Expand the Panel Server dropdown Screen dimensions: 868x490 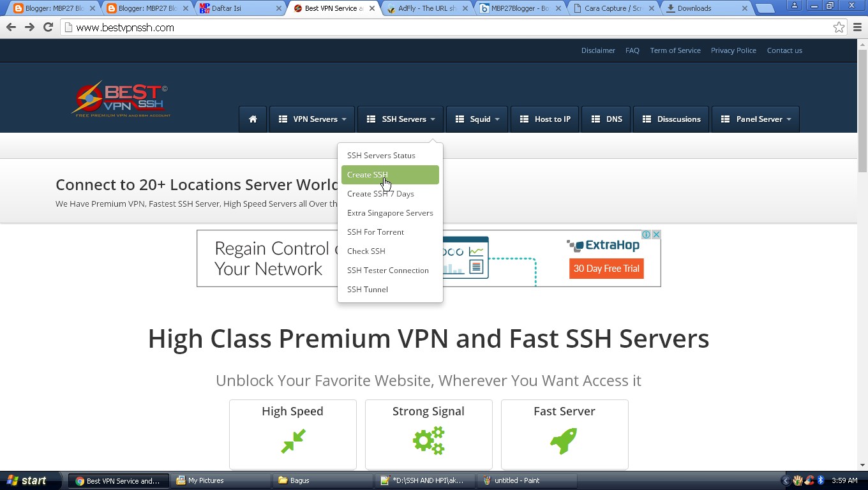tap(756, 119)
